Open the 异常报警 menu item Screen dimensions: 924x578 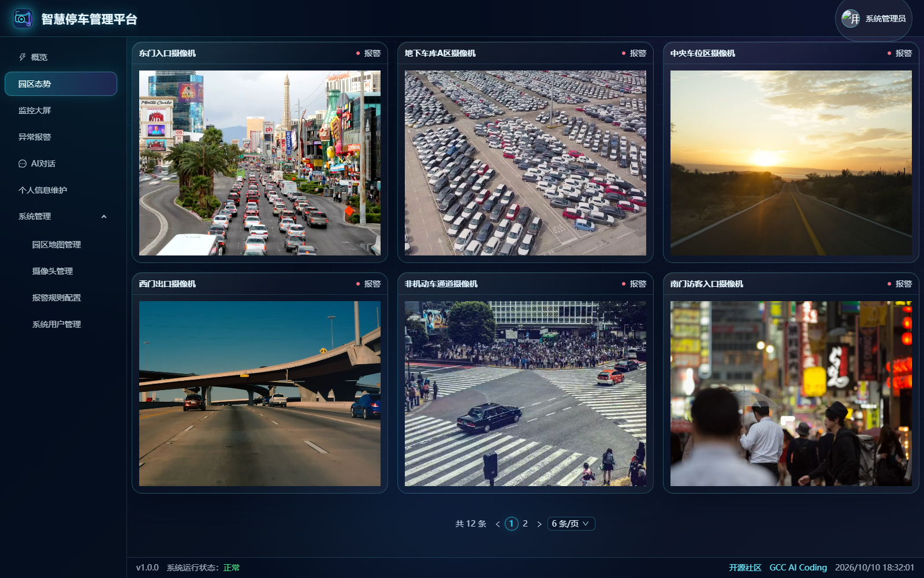coord(61,137)
